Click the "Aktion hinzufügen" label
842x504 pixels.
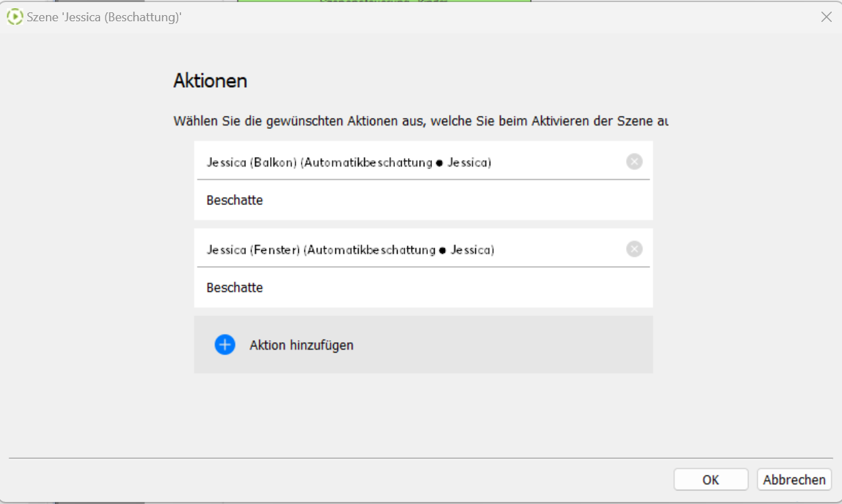(301, 345)
